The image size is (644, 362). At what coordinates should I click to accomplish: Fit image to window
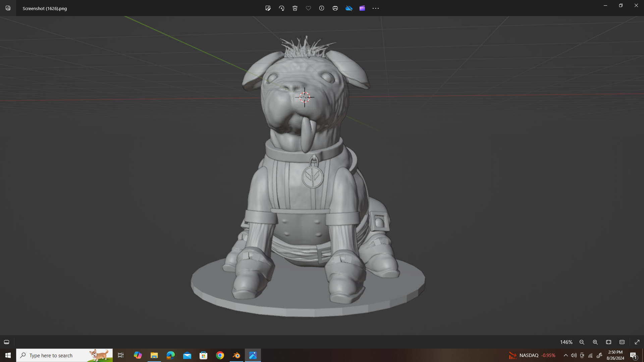tap(609, 342)
